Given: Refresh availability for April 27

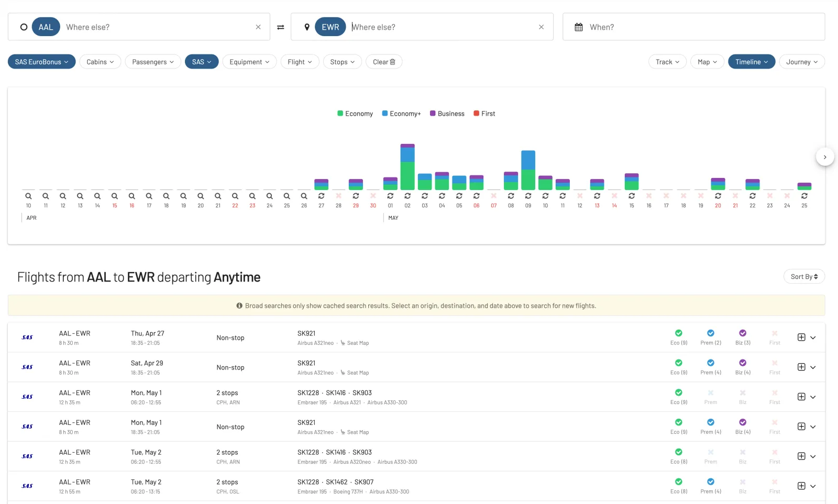Looking at the screenshot, I should click(x=322, y=196).
